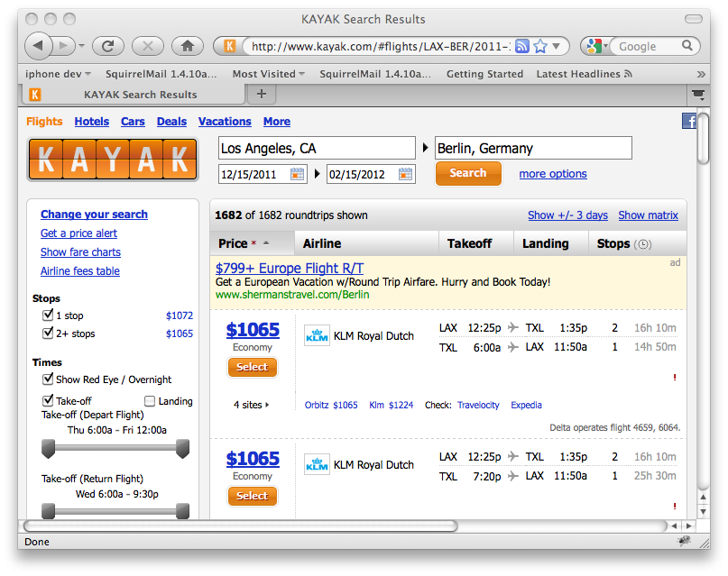Switch to the Vacations tab
This screenshot has height=576, width=728.
click(x=224, y=121)
